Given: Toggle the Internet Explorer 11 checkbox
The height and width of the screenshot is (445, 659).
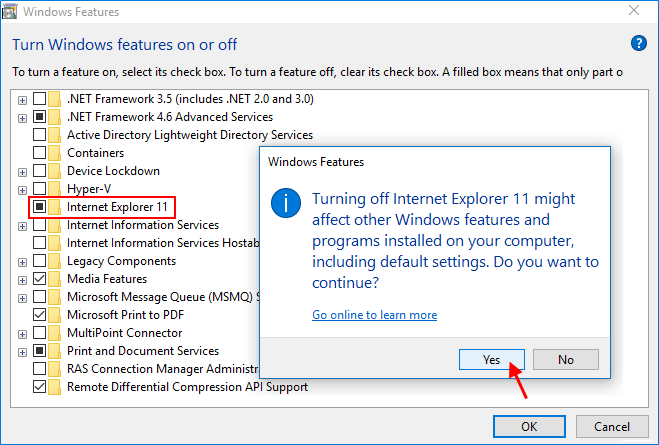Looking at the screenshot, I should coord(40,207).
